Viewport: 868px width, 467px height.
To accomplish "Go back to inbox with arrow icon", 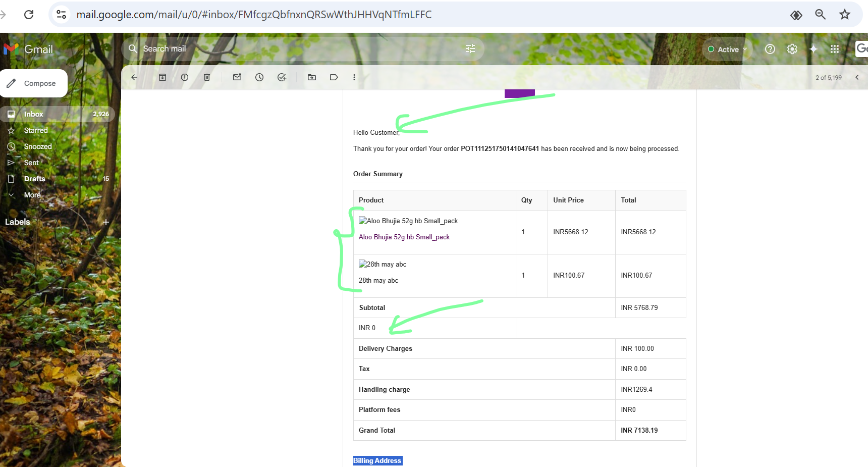I will click(134, 77).
